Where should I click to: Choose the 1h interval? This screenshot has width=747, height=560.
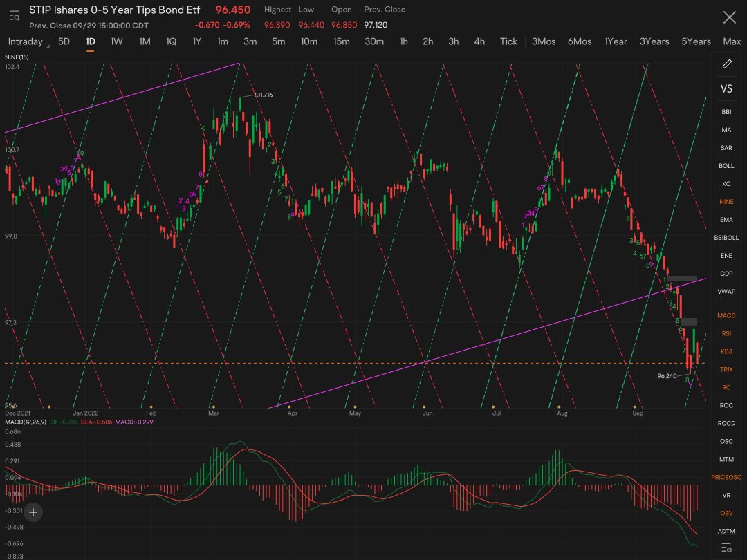pyautogui.click(x=403, y=41)
